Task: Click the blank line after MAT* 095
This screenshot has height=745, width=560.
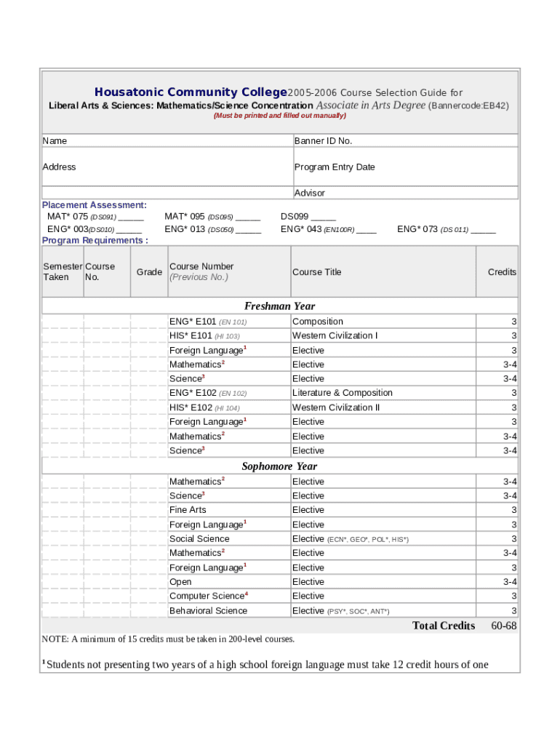Action: [x=248, y=217]
